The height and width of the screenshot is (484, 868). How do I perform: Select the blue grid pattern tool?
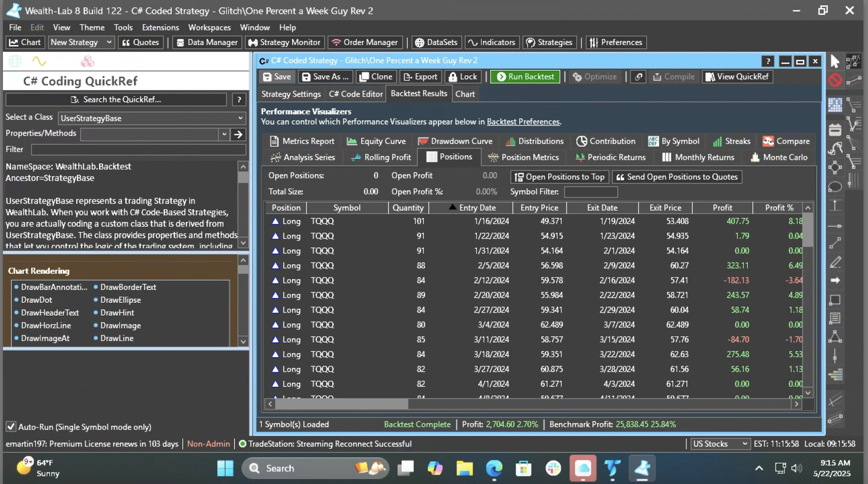click(x=835, y=104)
